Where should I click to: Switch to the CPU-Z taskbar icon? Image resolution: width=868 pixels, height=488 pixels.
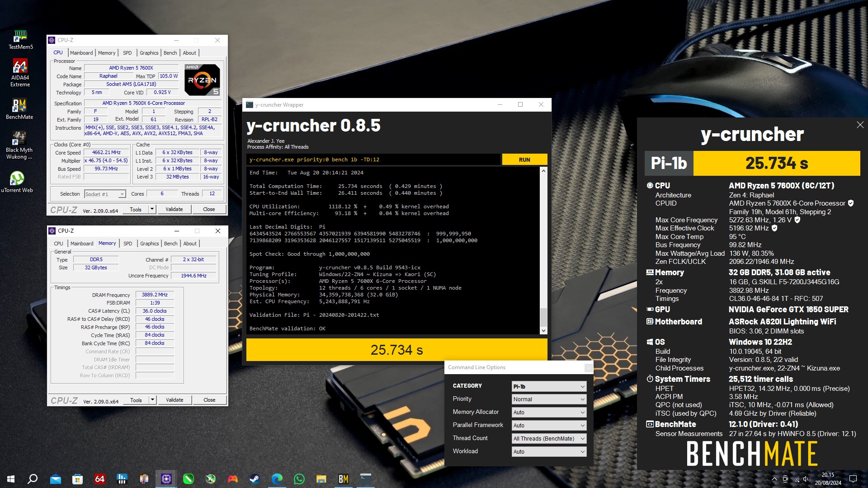(x=166, y=479)
